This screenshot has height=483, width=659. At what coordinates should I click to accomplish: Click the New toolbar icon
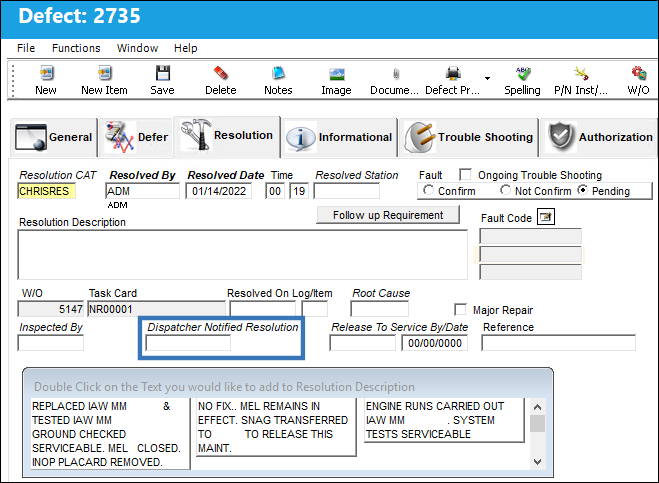point(46,73)
